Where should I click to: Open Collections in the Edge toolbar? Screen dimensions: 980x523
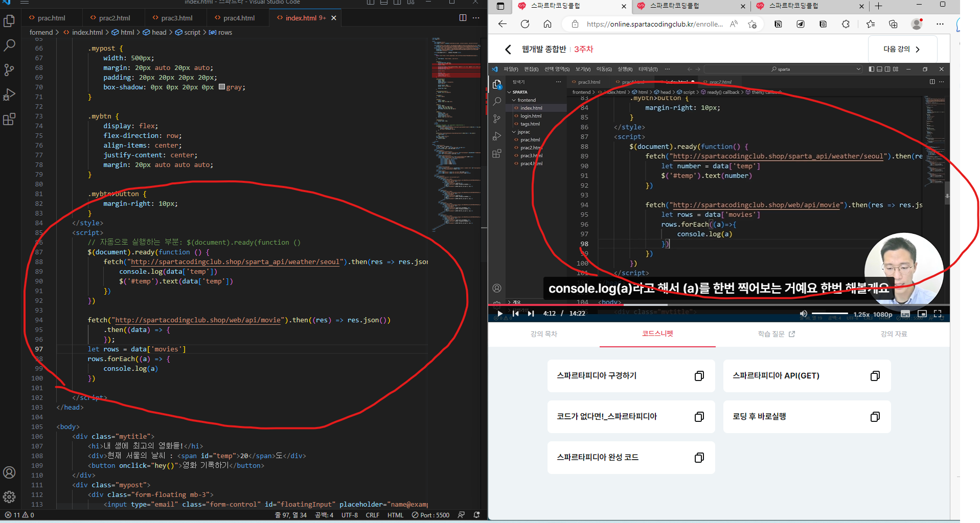(x=893, y=24)
